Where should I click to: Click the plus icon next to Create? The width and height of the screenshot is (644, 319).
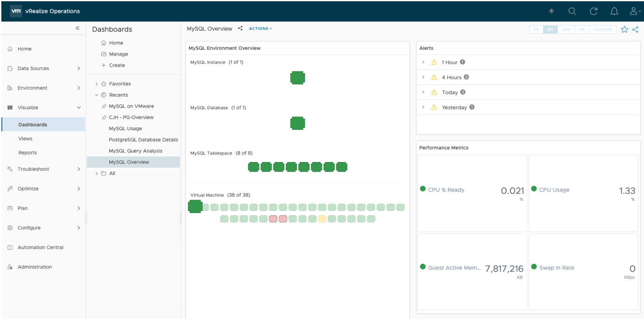104,65
